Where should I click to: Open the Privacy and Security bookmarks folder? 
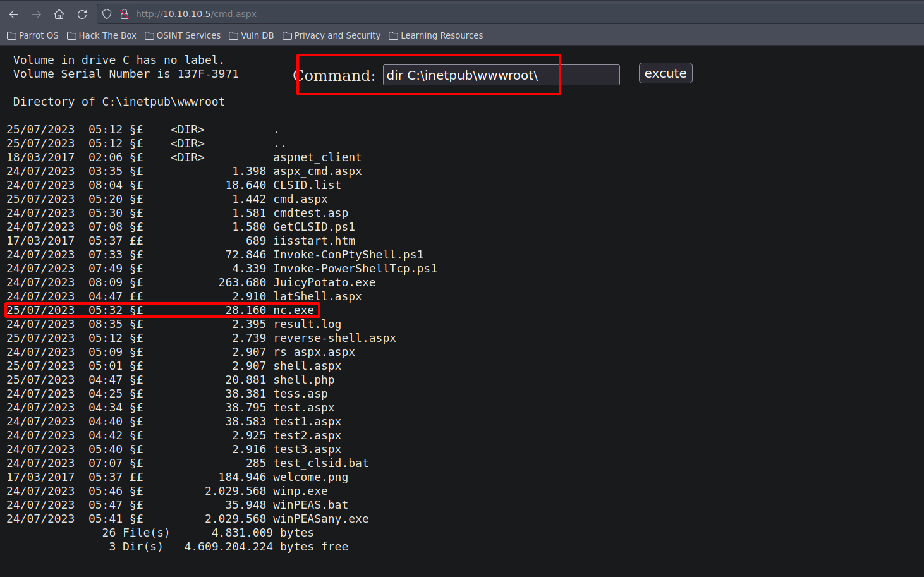337,35
